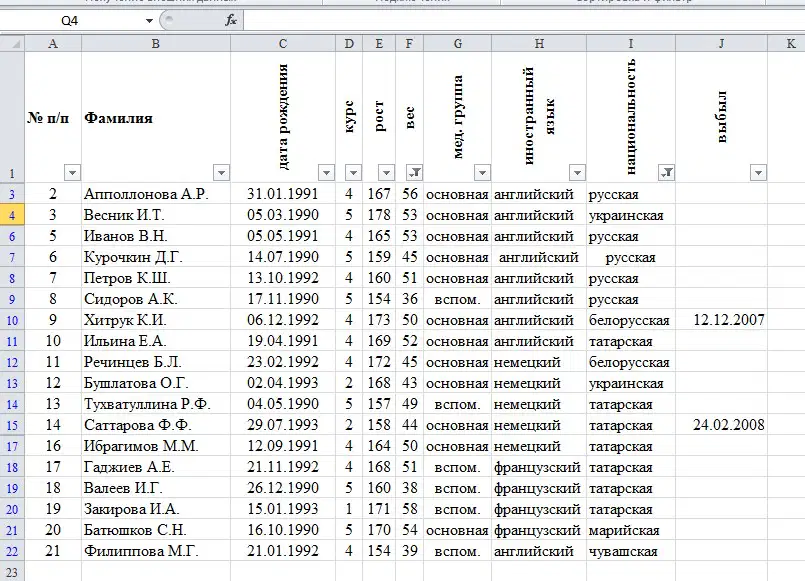Expand the Name Box dropdown arrow

[149, 21]
